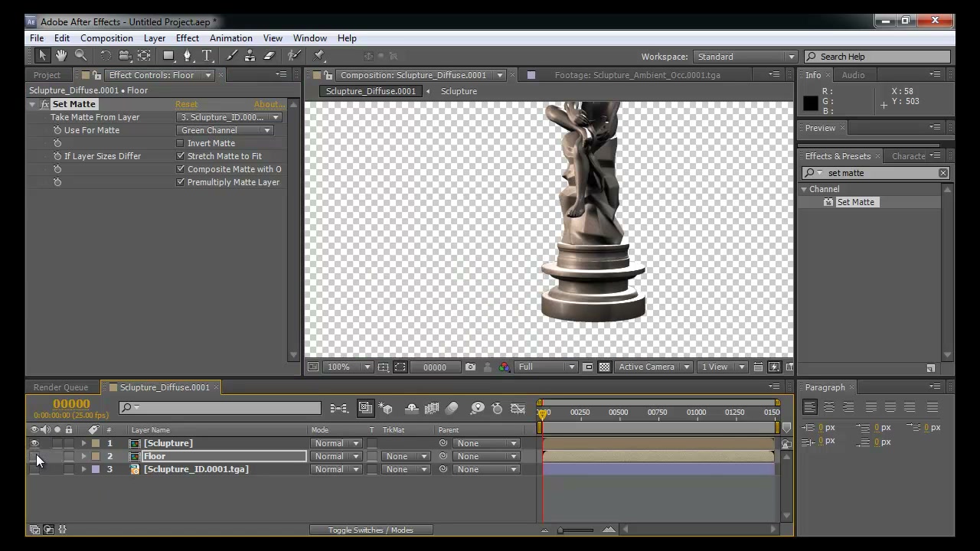980x551 pixels.
Task: Select the Clone Stamp tool
Action: pyautogui.click(x=250, y=56)
